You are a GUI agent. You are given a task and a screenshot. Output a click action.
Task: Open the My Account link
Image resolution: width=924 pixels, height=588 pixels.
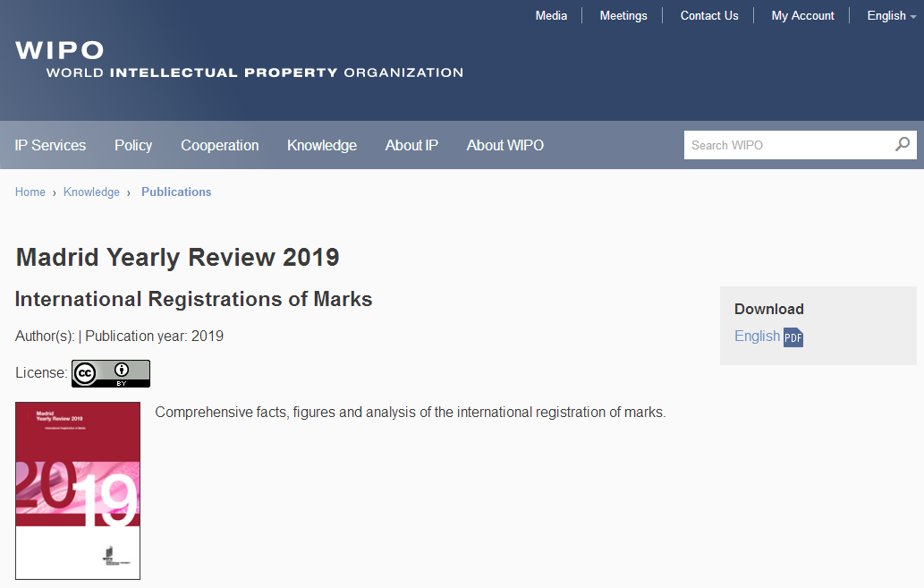(802, 15)
